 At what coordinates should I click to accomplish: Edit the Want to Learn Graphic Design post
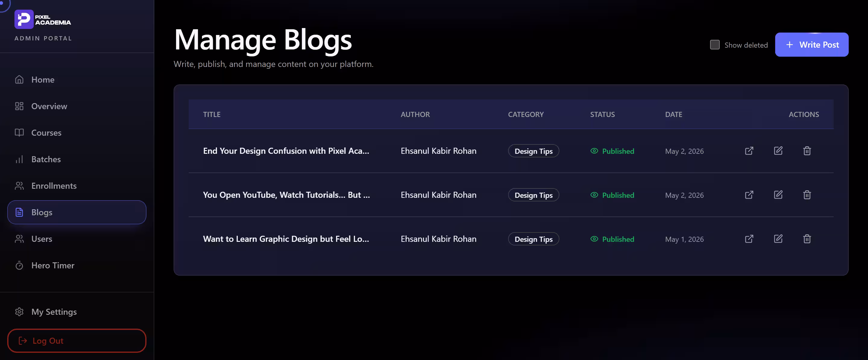[778, 239]
